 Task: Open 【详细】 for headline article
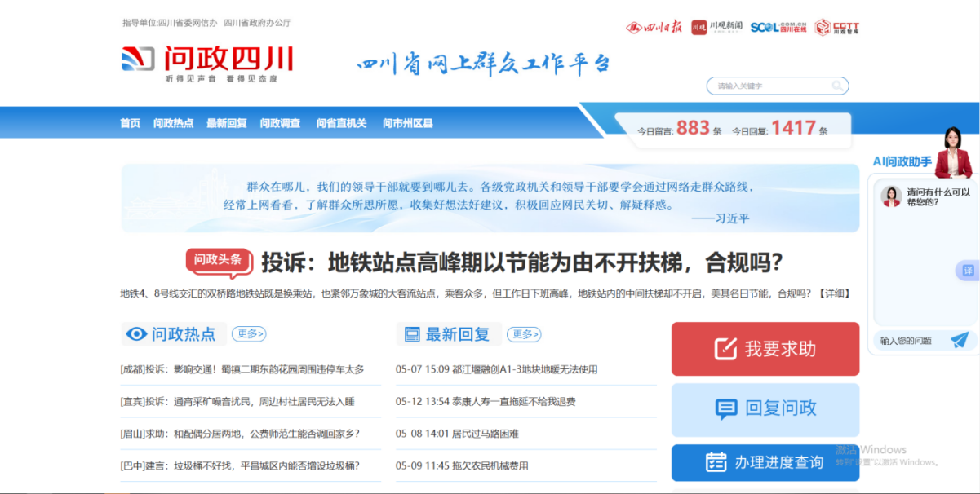tap(833, 293)
